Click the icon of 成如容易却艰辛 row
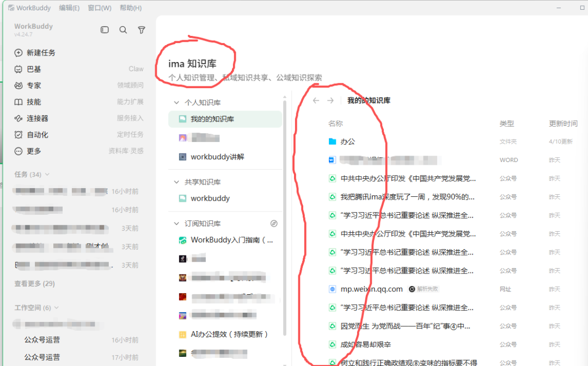The height and width of the screenshot is (366, 588). (332, 344)
